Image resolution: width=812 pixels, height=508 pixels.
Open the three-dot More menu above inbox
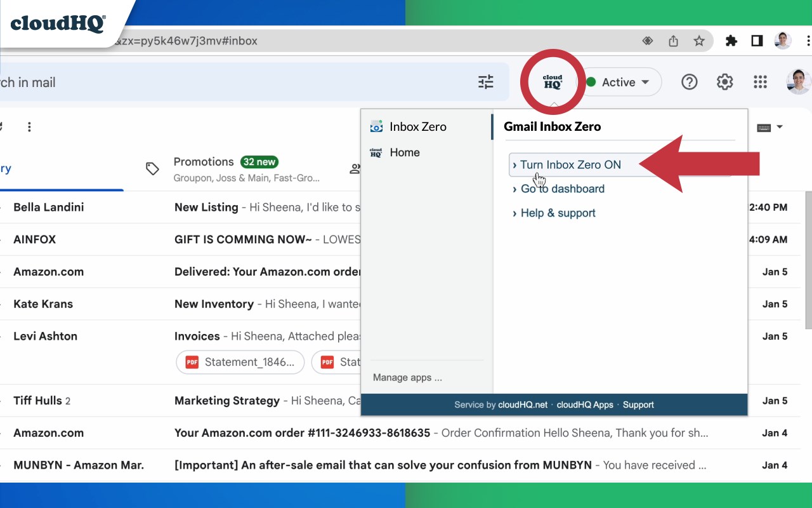pos(29,127)
